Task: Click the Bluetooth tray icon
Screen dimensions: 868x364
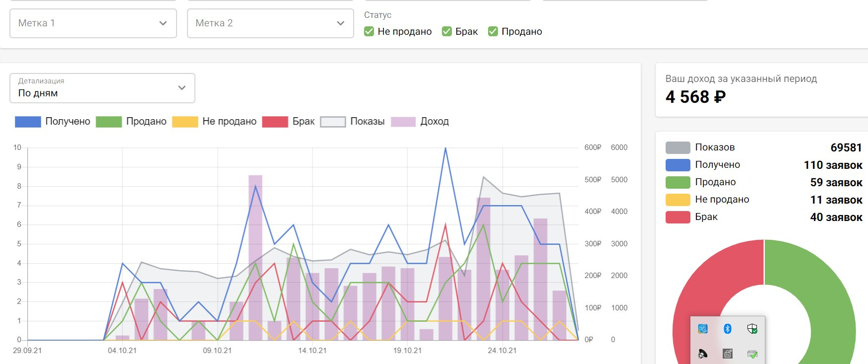Action: [728, 329]
